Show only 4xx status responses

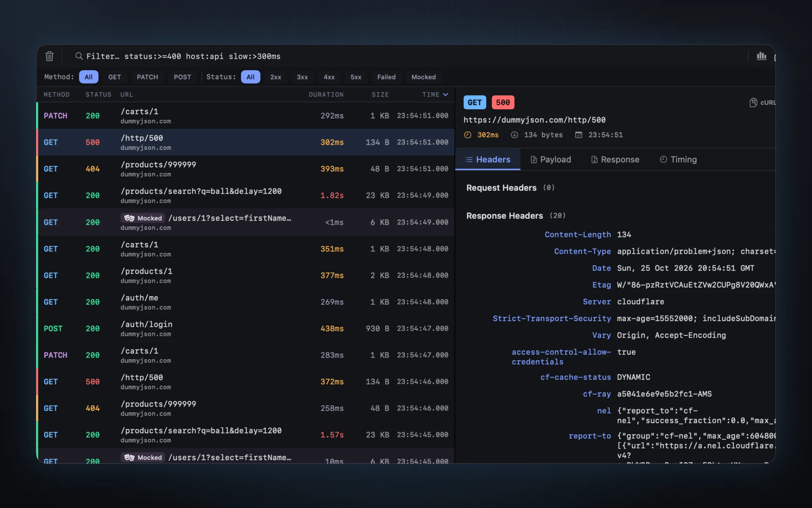point(329,77)
